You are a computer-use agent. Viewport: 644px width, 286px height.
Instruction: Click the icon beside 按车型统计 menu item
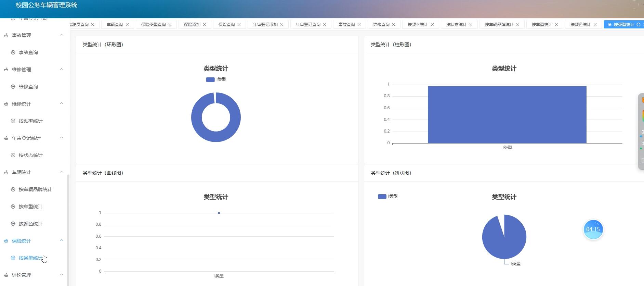pos(13,207)
